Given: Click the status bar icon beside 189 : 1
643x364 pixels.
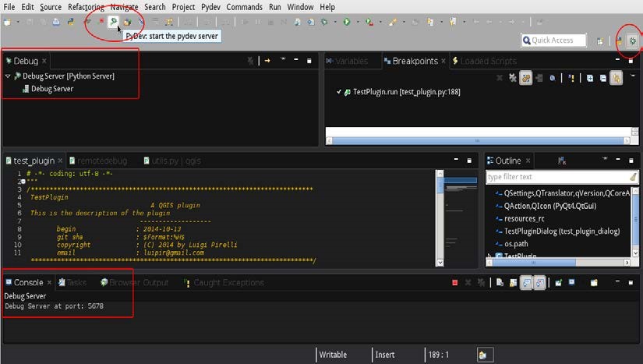Looking at the screenshot, I should 483,355.
